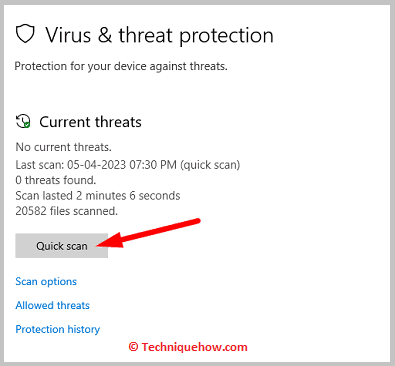View Protection history

[x=58, y=329]
